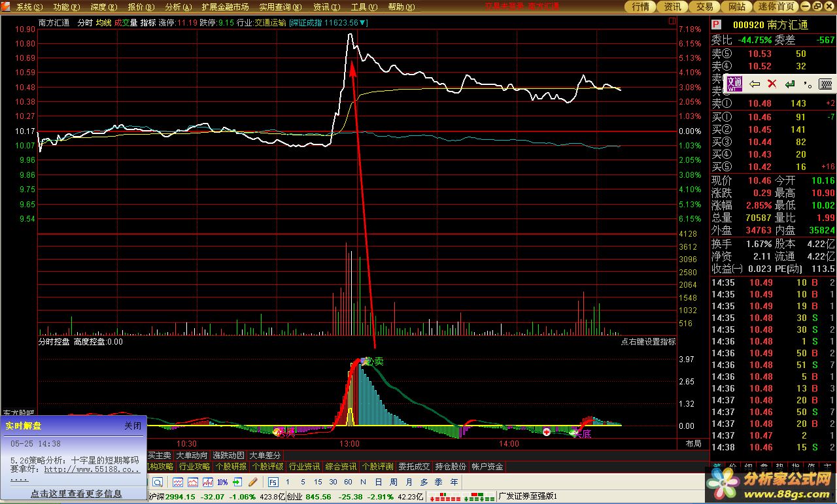837x504 pixels.
Task: Open the 行业攻略 tab
Action: pyautogui.click(x=195, y=467)
